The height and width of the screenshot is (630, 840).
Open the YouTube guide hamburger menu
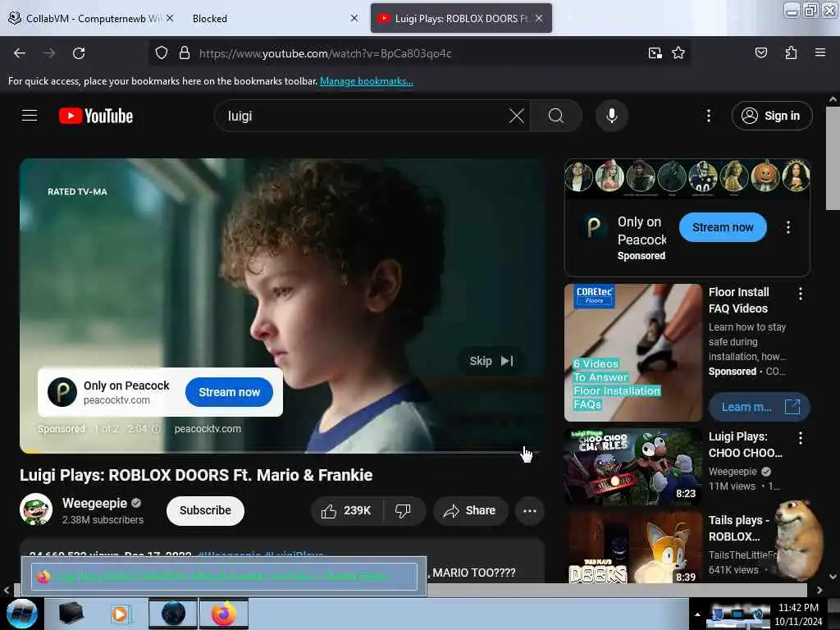pyautogui.click(x=30, y=116)
